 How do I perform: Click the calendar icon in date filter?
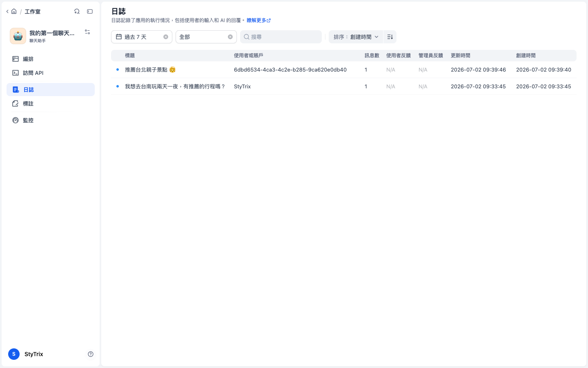tap(119, 37)
